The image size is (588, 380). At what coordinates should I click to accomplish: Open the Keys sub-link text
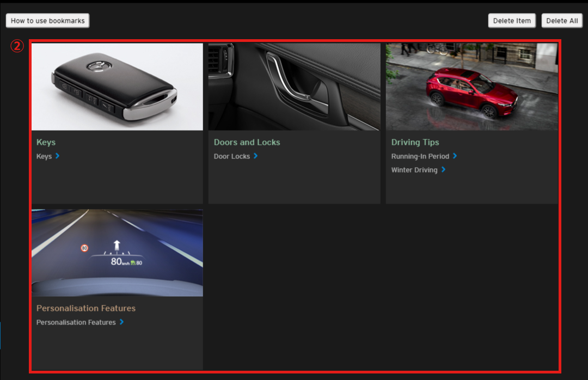(44, 156)
